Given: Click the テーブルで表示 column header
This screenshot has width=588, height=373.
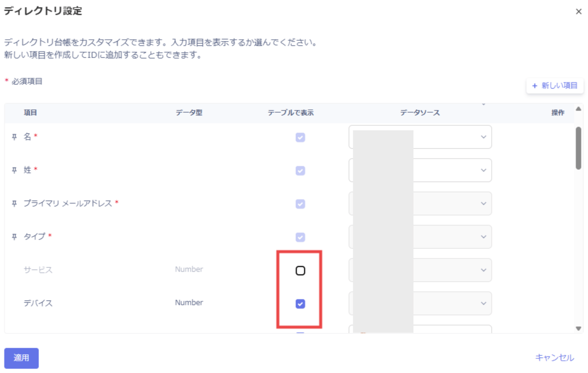Looking at the screenshot, I should coord(291,113).
